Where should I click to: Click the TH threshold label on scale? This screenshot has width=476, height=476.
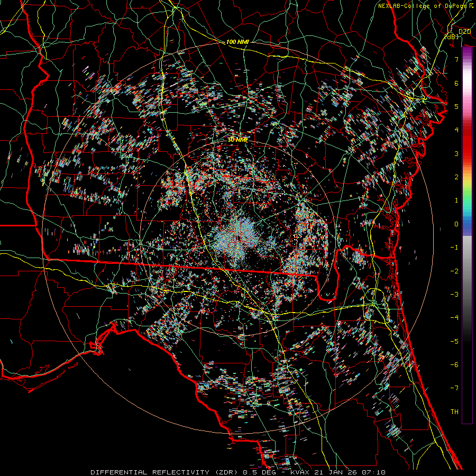454,412
